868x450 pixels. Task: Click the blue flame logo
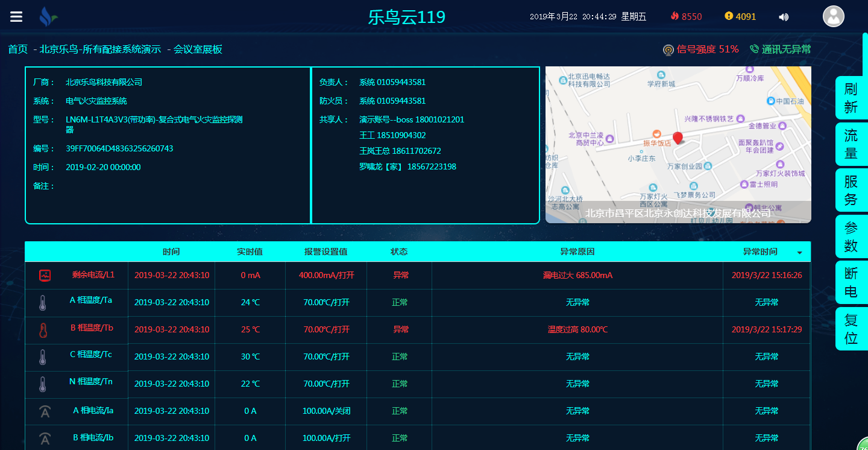[48, 17]
